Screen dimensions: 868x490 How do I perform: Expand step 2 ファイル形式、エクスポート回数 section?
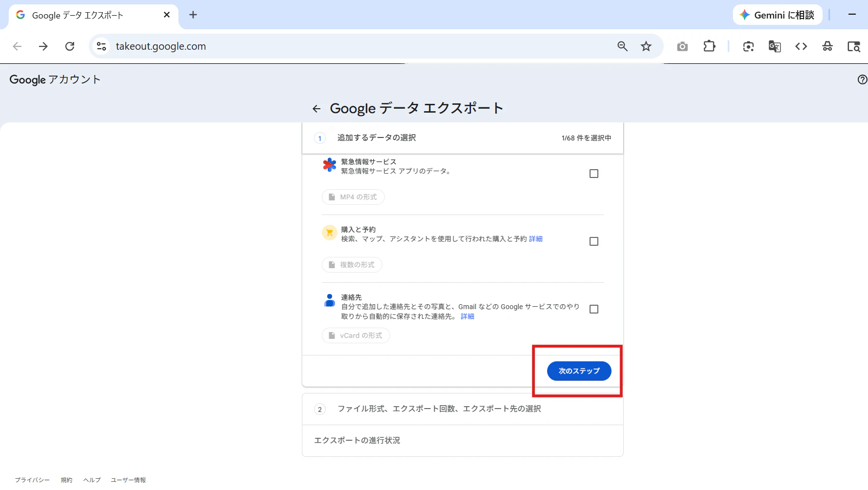463,409
